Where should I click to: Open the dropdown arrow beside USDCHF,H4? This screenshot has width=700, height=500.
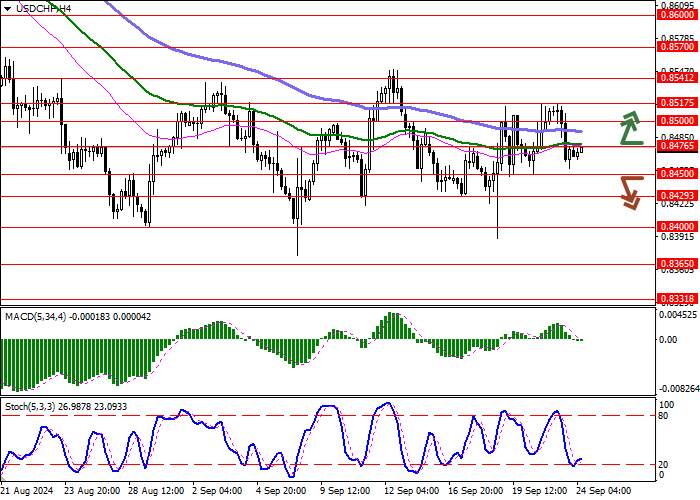(8, 8)
